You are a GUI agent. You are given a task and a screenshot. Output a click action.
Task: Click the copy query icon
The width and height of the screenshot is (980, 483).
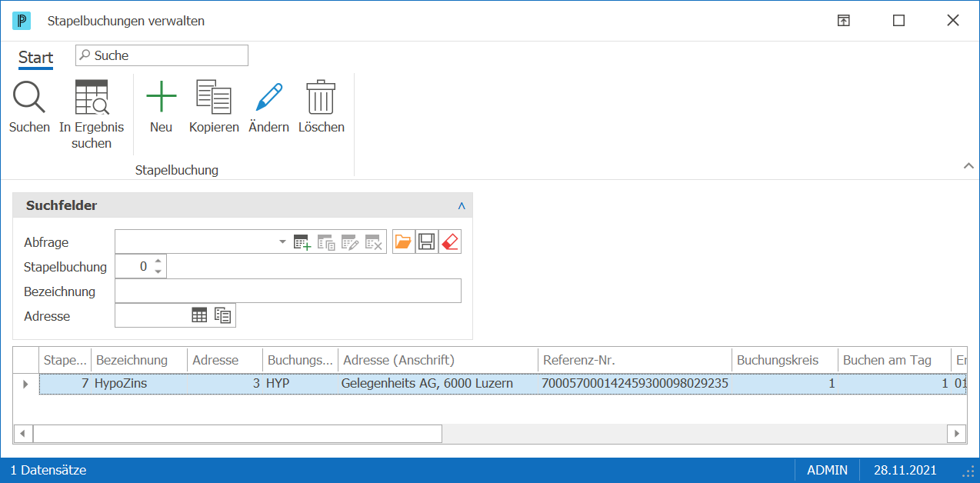tap(326, 242)
